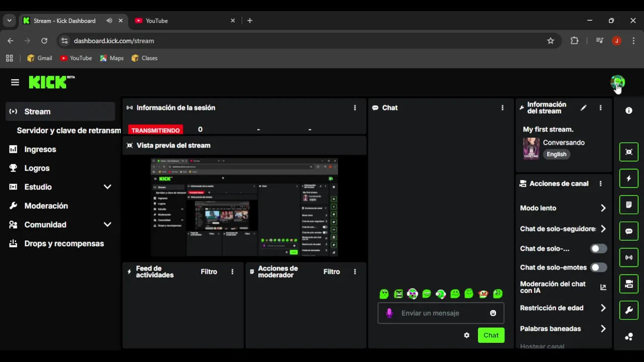The height and width of the screenshot is (362, 644).
Task: Open Información del stream three-dot menu
Action: 600,108
